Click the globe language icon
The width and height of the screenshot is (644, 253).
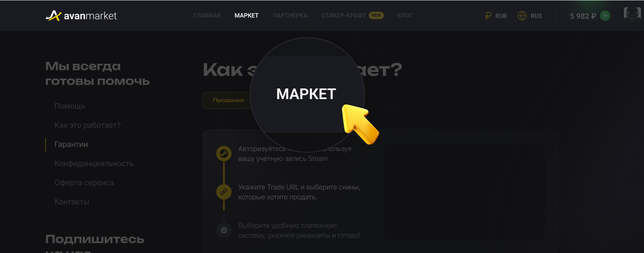(x=522, y=16)
